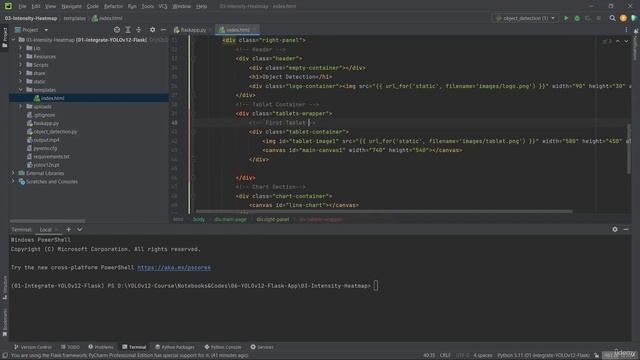Screen dimensions: 640x360
Task: Expand the Resources folder
Action: pyautogui.click(x=20, y=56)
